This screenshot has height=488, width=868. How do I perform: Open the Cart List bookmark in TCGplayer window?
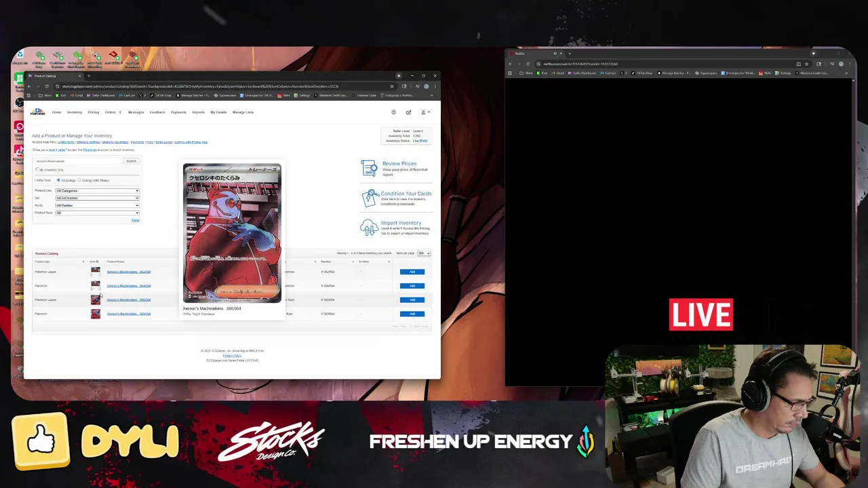click(127, 96)
